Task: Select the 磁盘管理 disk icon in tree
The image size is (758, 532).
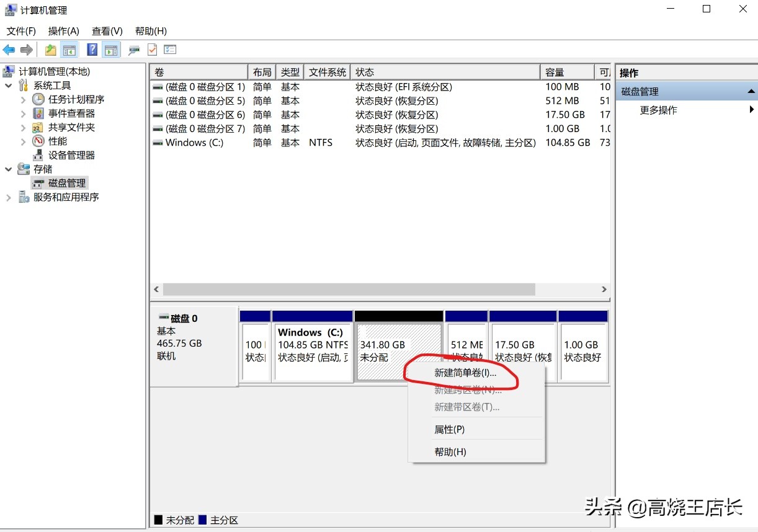Action: 38,183
